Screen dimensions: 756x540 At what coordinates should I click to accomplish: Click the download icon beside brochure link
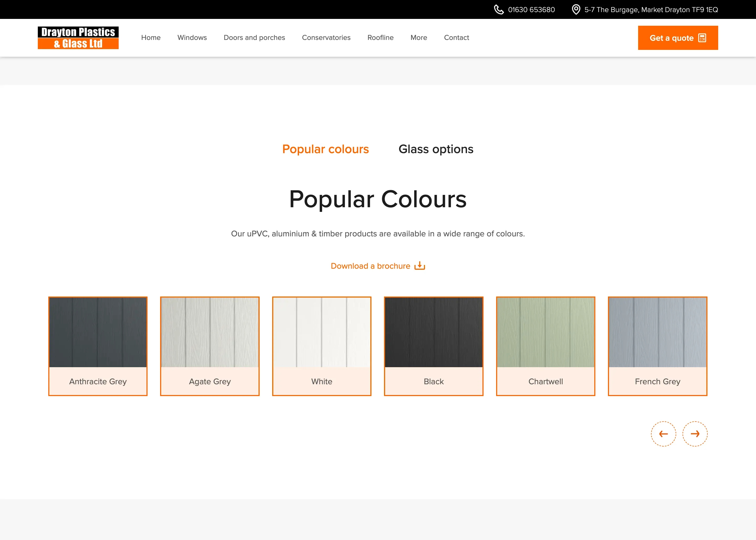coord(420,266)
